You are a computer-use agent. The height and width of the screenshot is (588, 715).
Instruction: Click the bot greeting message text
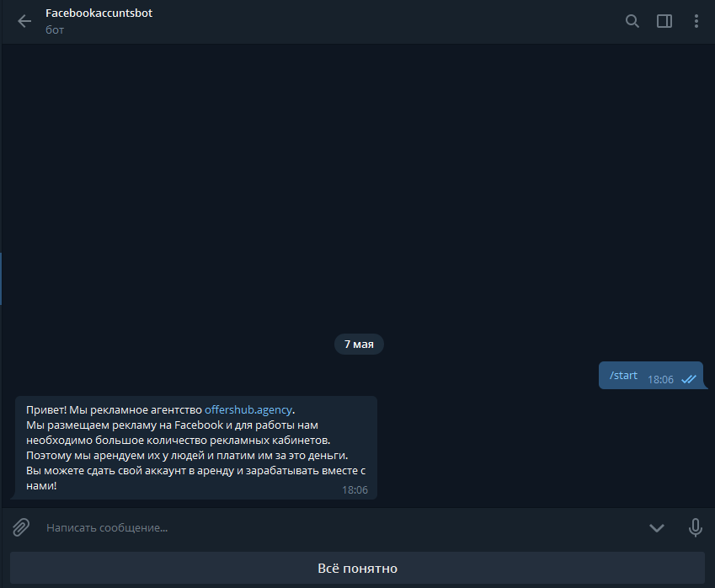tap(196, 447)
